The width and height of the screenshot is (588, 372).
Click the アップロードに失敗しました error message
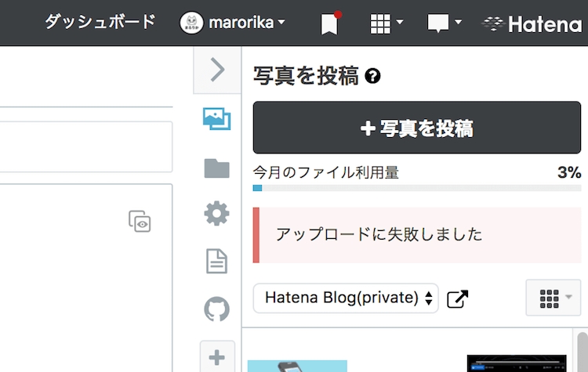click(x=416, y=235)
